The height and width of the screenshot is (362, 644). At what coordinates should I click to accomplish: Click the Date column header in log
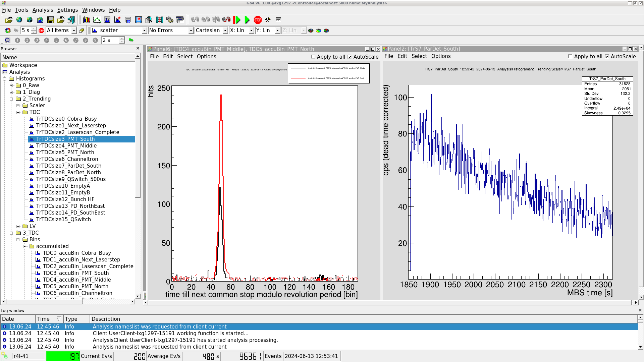point(18,319)
